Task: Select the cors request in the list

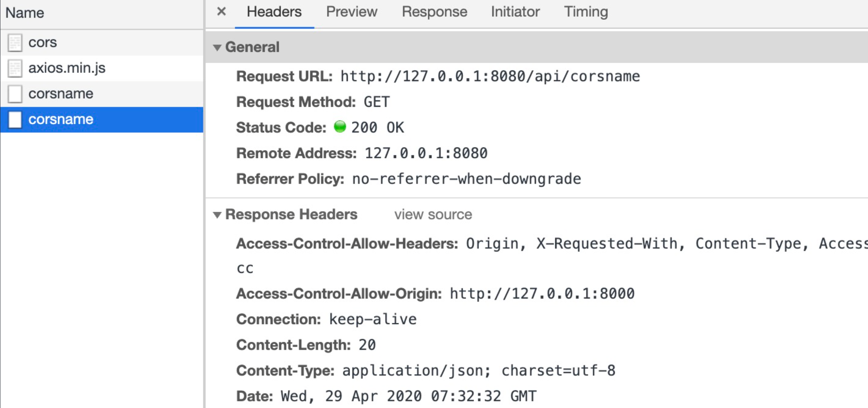Action: (x=43, y=43)
